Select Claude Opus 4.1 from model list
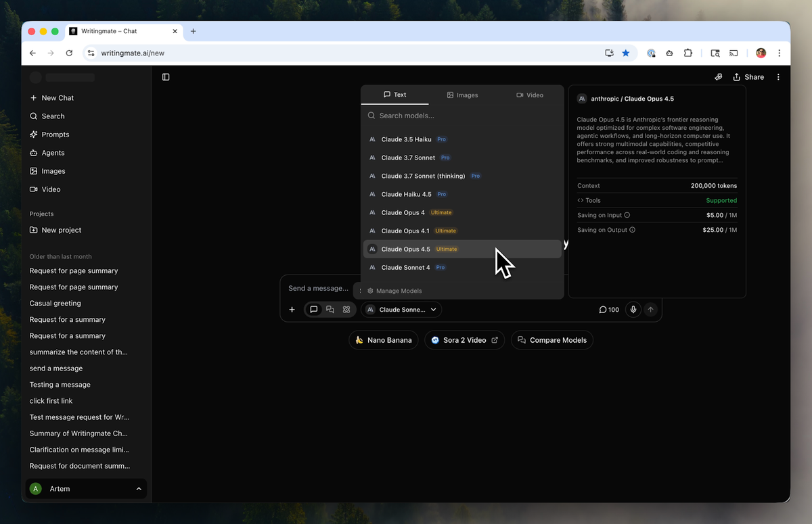This screenshot has width=812, height=524. (x=405, y=231)
